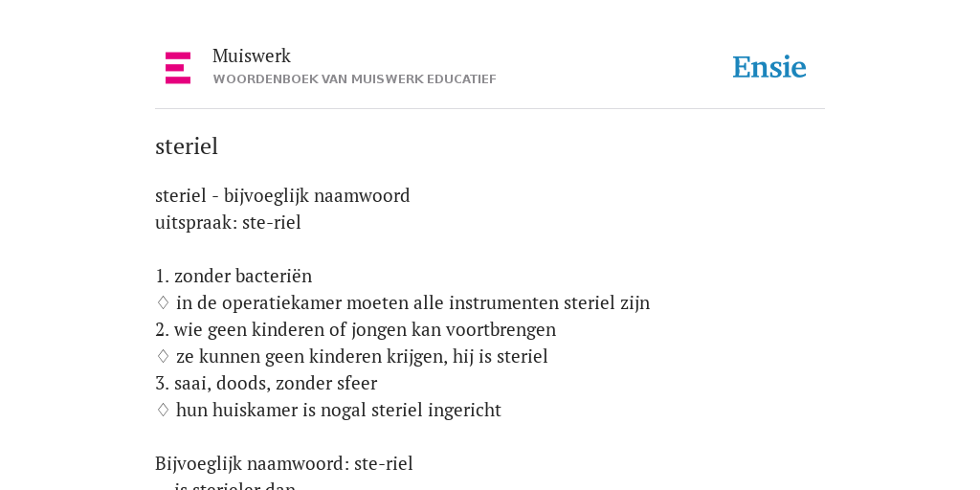This screenshot has height=490, width=980.
Task: Click the pronunciation line 'uitspraak: ste-riel'
Action: point(228,223)
